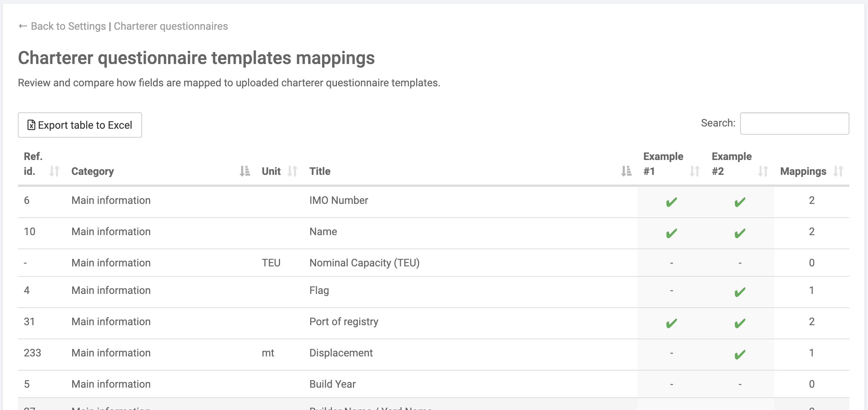This screenshot has height=410, width=868.
Task: Click Flag row Example #2 checkmark
Action: tap(740, 292)
